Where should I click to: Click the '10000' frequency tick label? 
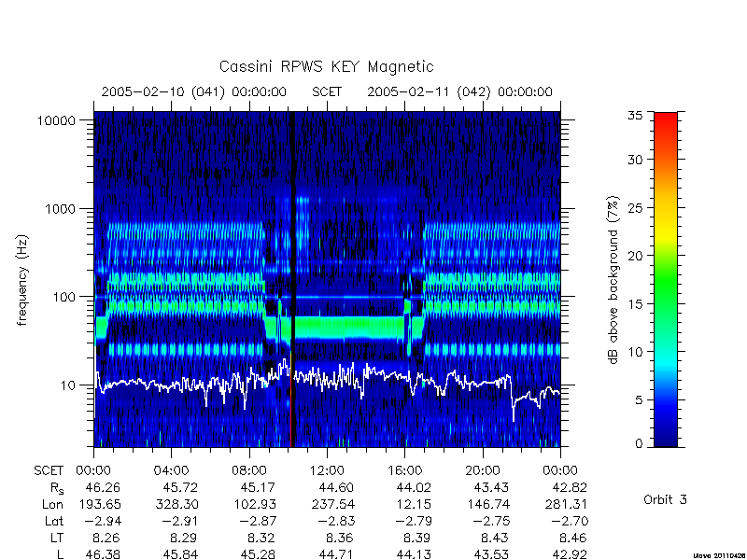57,120
